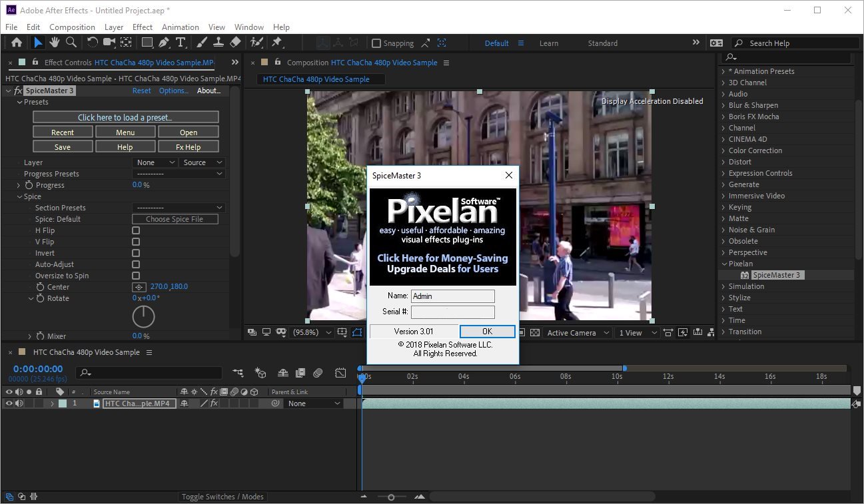Click OK in SpiceMaster 3 dialog

point(487,332)
